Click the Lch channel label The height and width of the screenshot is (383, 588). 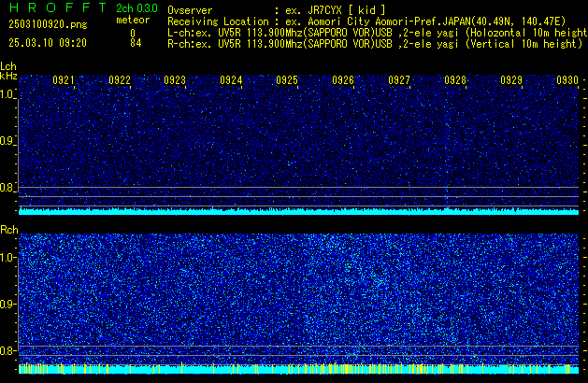point(8,66)
